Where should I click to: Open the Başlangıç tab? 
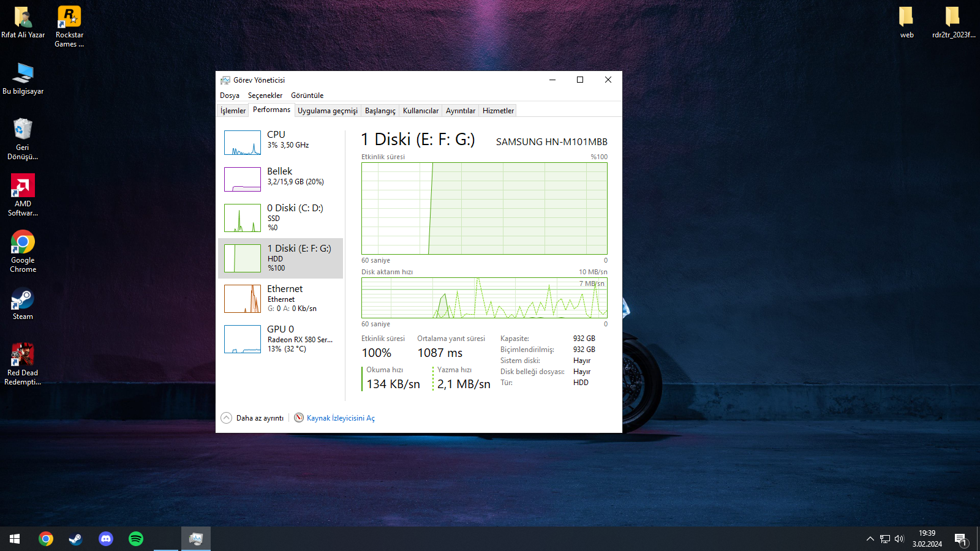(380, 111)
